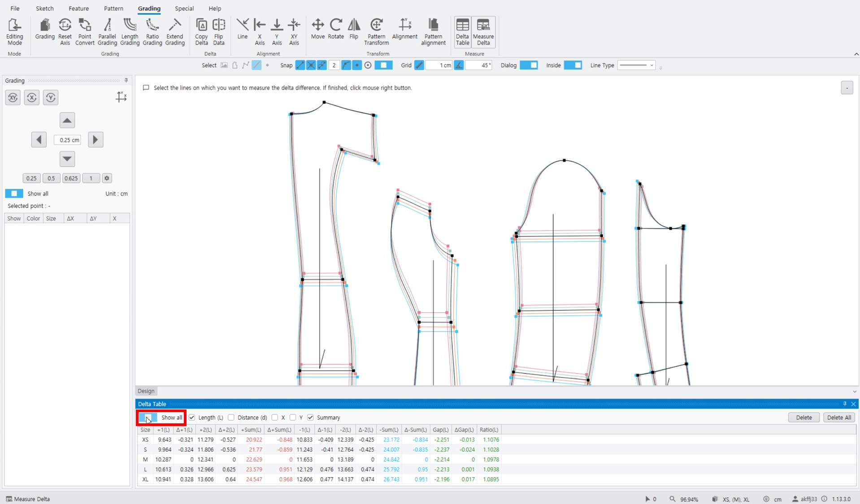Click the Copy Delta icon

pos(201,32)
